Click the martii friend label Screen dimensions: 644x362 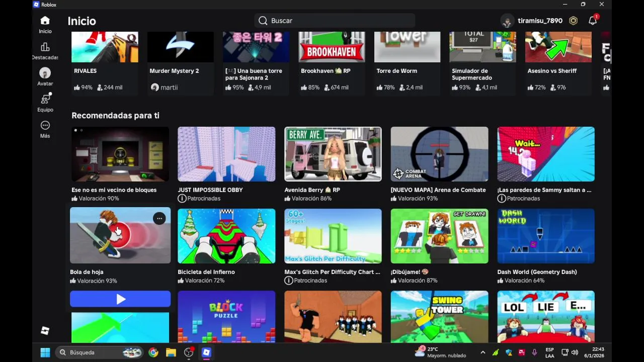pos(164,87)
